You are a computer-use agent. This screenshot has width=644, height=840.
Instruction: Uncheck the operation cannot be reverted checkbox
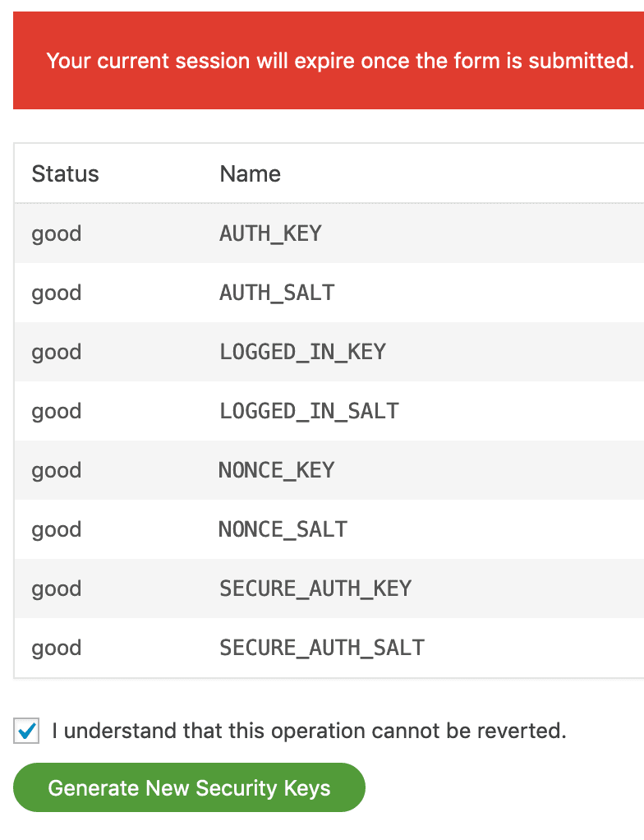point(26,731)
